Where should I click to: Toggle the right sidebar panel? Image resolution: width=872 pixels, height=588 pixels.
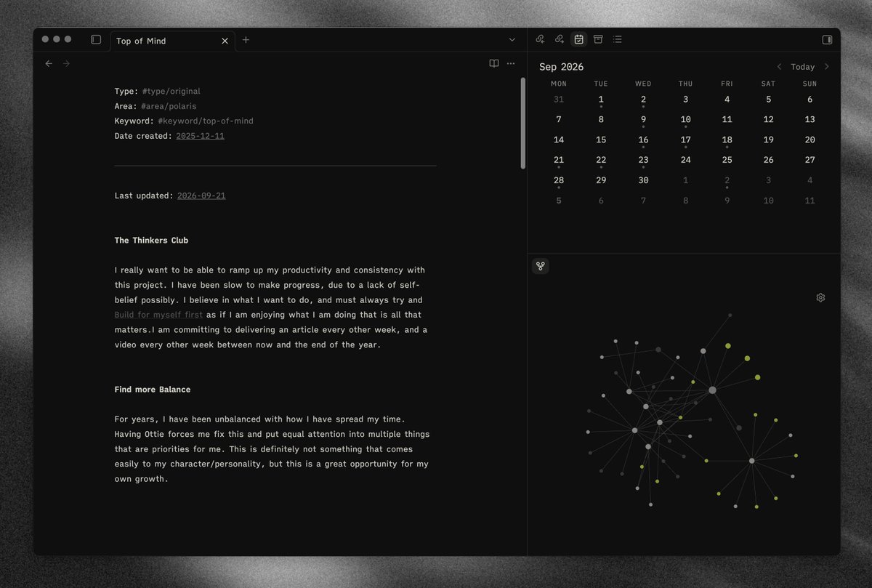(x=827, y=39)
